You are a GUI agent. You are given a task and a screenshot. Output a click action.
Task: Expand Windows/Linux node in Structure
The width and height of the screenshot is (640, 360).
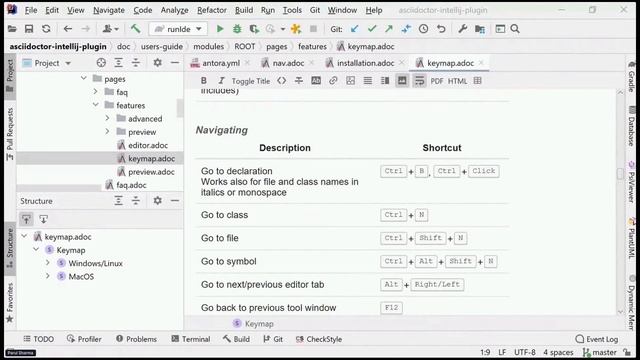(x=48, y=263)
